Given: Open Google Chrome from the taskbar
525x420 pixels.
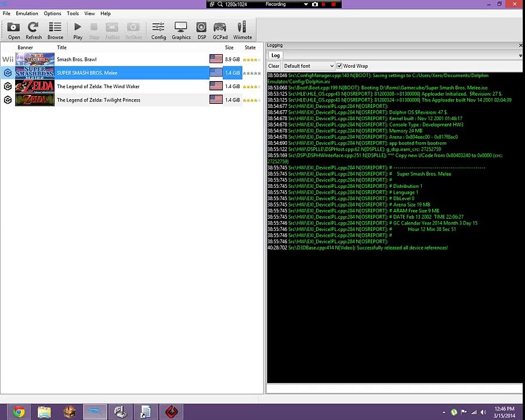Looking at the screenshot, I should click(19, 412).
